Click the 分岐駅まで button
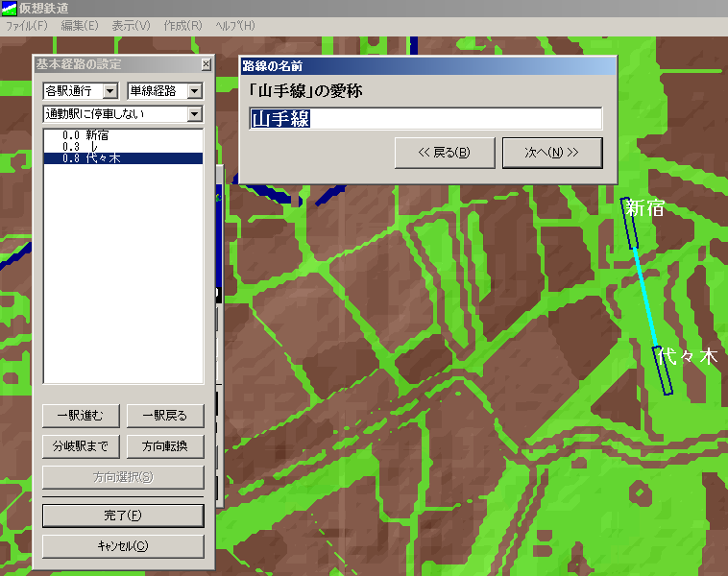The image size is (728, 576). [81, 446]
